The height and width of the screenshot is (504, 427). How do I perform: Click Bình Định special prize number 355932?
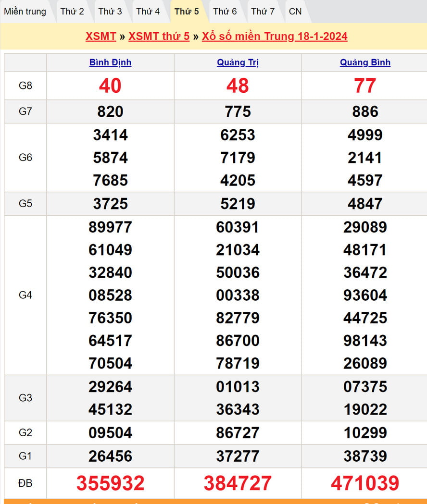tap(110, 483)
